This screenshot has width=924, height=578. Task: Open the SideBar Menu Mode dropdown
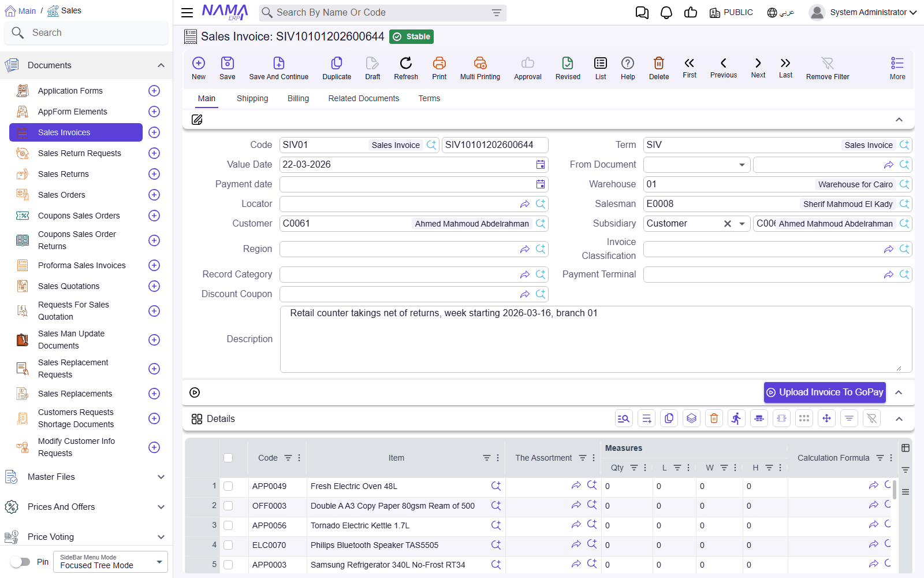tap(110, 562)
